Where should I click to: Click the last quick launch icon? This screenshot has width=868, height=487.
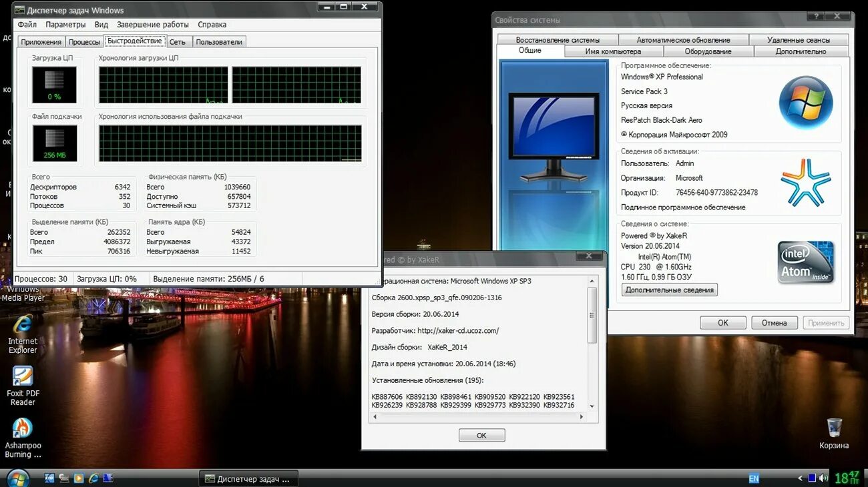point(108,478)
